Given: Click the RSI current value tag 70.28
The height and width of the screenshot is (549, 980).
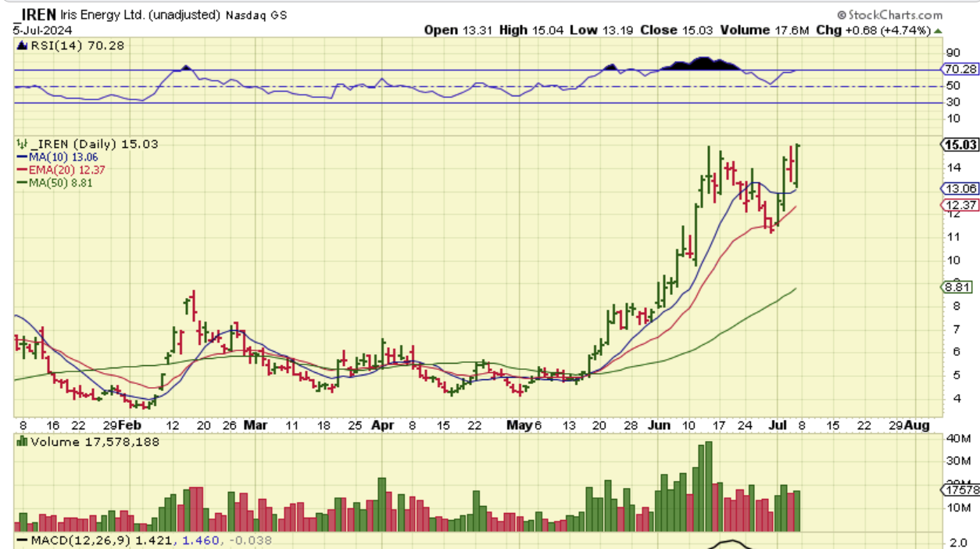Looking at the screenshot, I should point(960,69).
